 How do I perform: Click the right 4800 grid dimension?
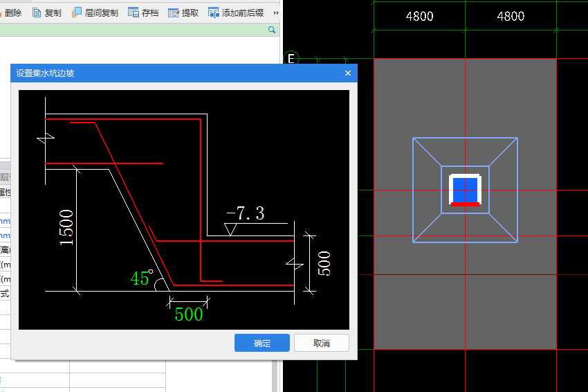[511, 16]
